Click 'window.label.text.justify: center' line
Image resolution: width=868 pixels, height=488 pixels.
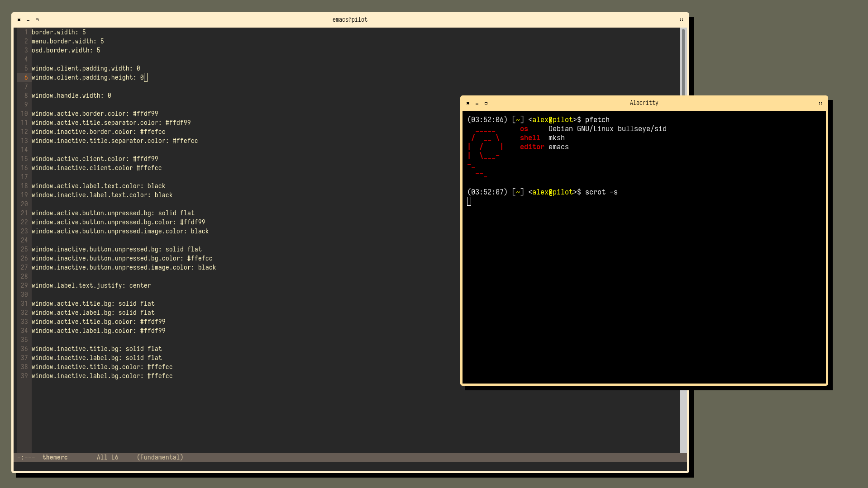point(91,285)
